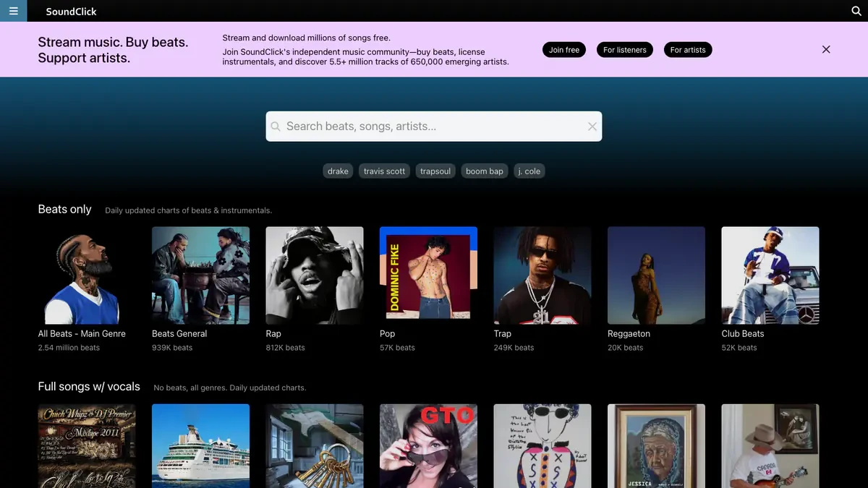Viewport: 868px width, 488px height.
Task: Open the Pop genre Dominic Fike cover
Action: (428, 275)
